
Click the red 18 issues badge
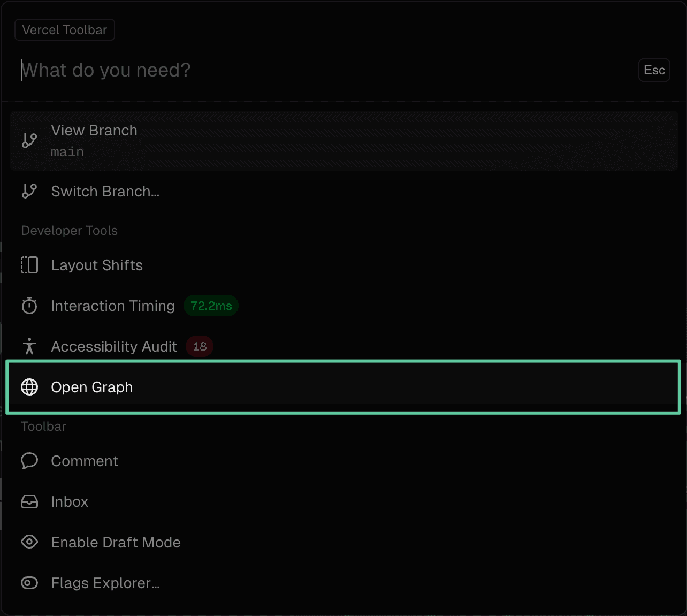coord(200,346)
